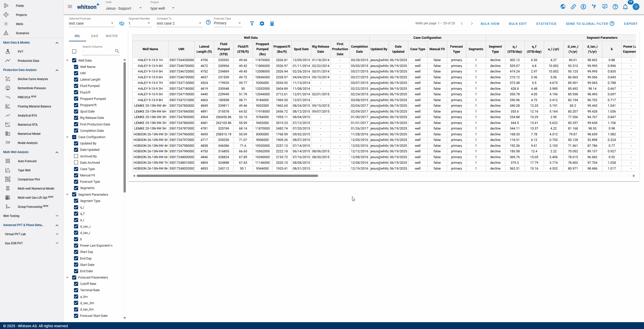This screenshot has width=644, height=329.
Task: Click the Compare To help question icon
Action: pyautogui.click(x=208, y=22)
